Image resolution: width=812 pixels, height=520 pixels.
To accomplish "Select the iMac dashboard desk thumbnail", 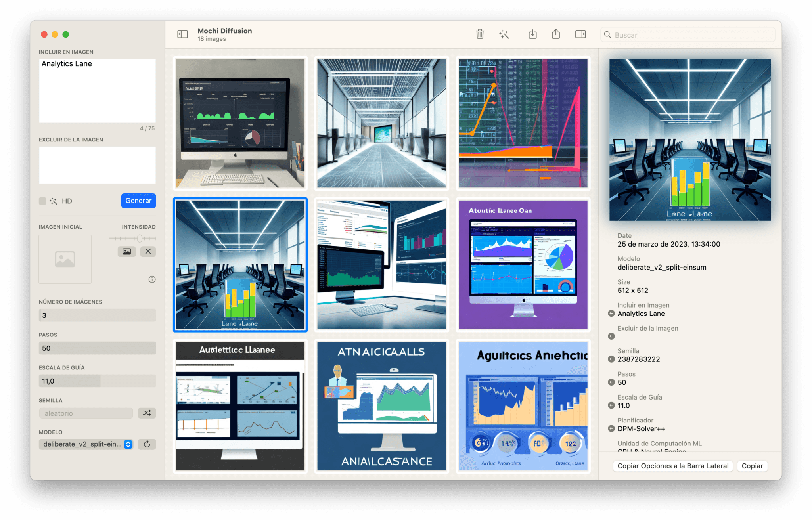I will click(x=240, y=123).
